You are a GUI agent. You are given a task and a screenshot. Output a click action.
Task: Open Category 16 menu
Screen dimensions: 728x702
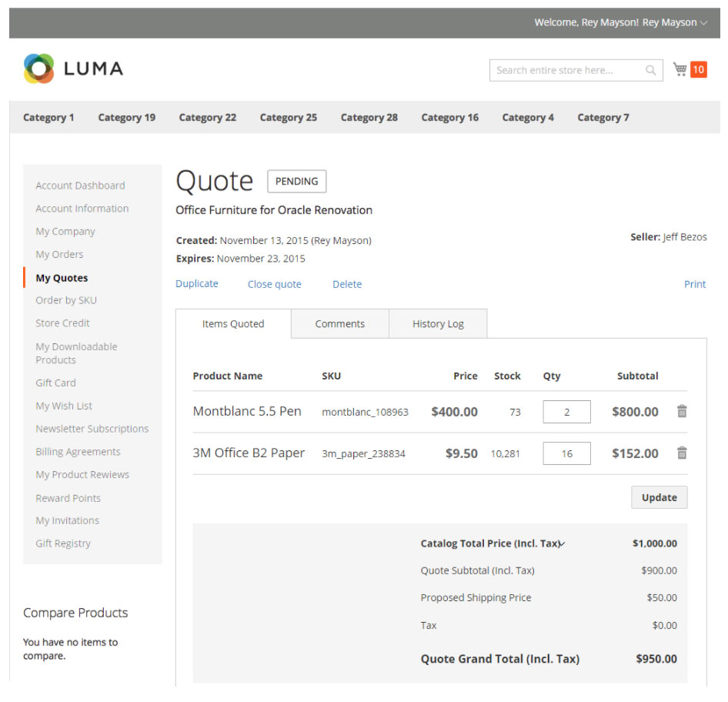point(450,118)
